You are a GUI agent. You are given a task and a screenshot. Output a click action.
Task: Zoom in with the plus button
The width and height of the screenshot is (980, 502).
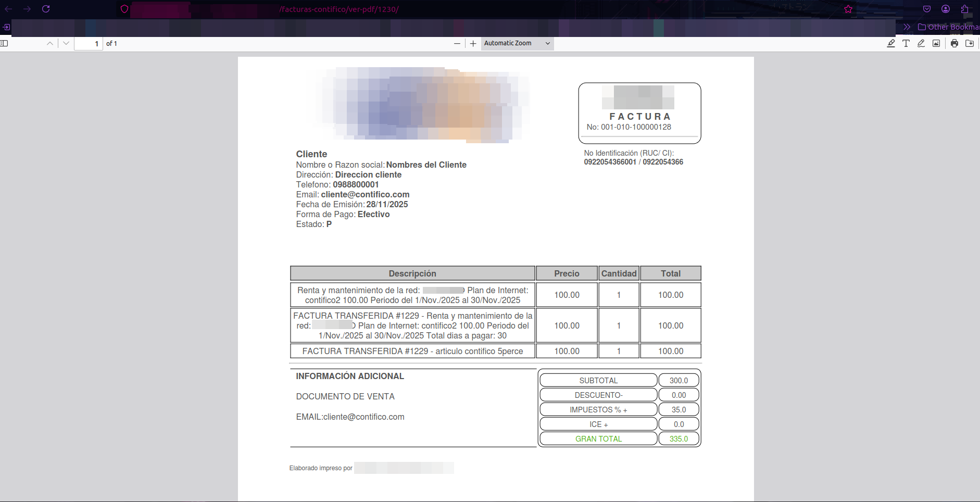473,44
